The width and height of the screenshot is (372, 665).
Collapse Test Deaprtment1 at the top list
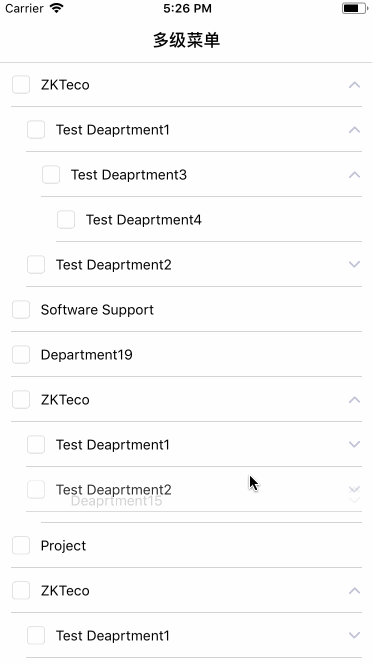[354, 130]
